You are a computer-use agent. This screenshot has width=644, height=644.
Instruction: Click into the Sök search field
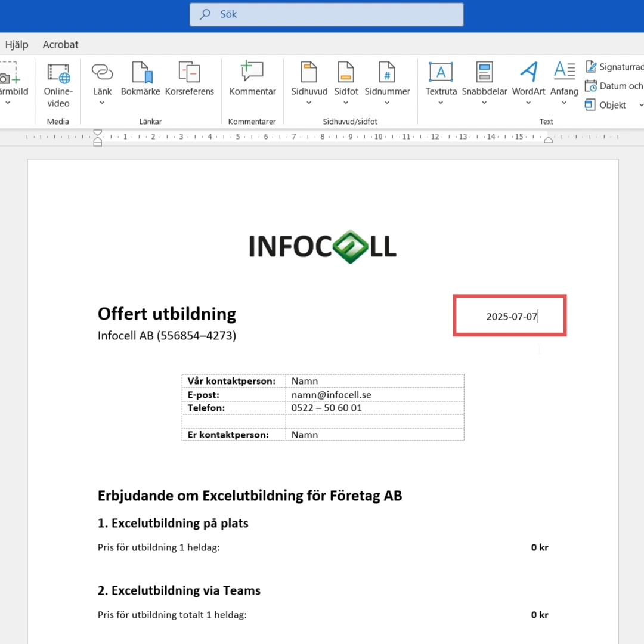(326, 15)
